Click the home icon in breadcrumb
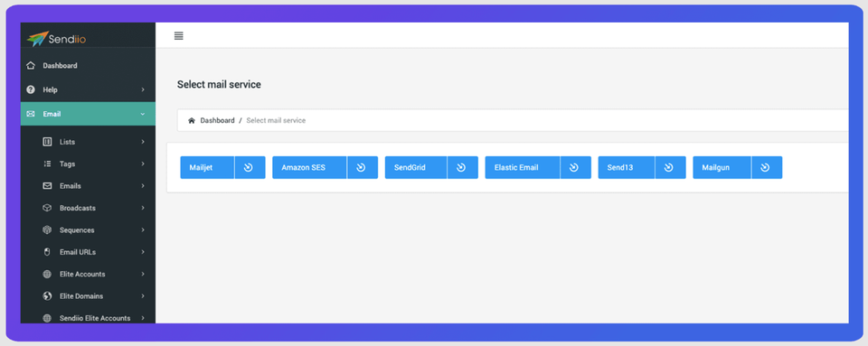 point(192,120)
